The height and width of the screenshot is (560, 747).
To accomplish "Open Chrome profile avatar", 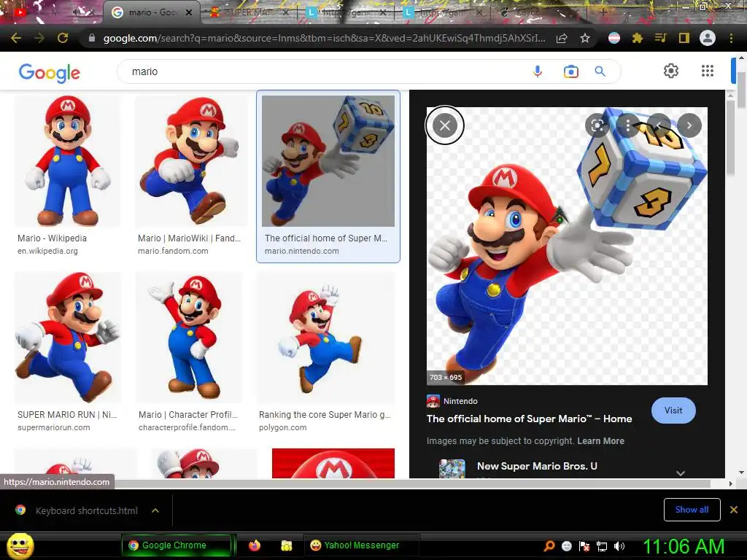I will 708,38.
